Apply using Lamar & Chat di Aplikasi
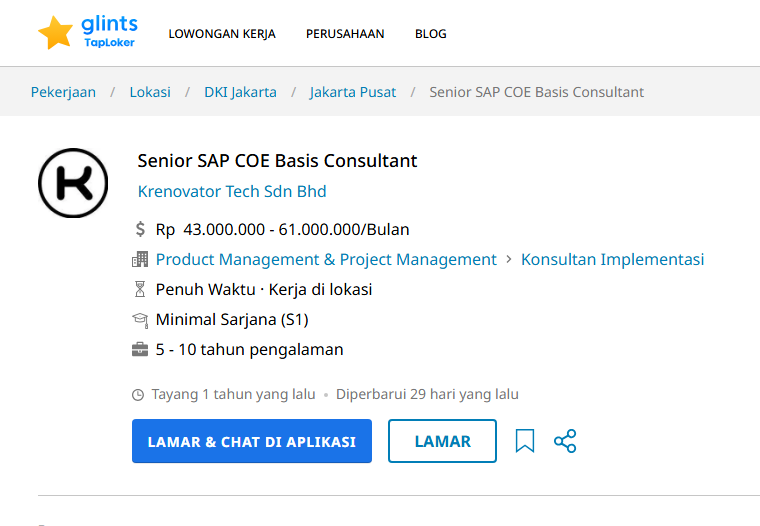This screenshot has height=526, width=760. [252, 441]
